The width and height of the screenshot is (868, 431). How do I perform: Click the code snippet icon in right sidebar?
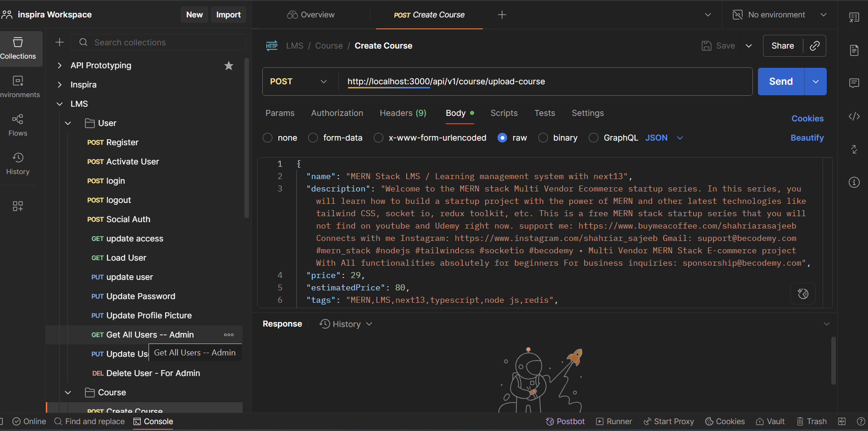tap(854, 116)
